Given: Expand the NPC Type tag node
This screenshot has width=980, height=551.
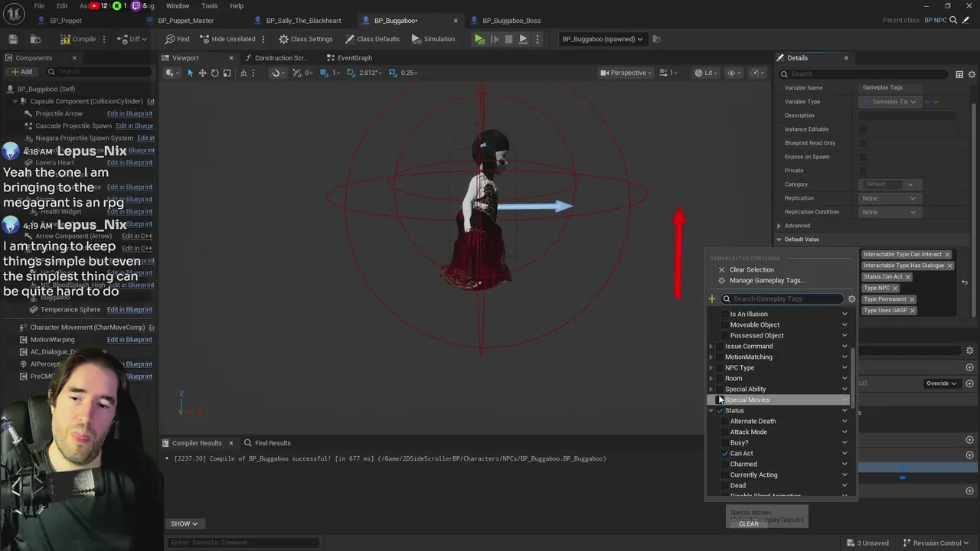Looking at the screenshot, I should [x=711, y=368].
